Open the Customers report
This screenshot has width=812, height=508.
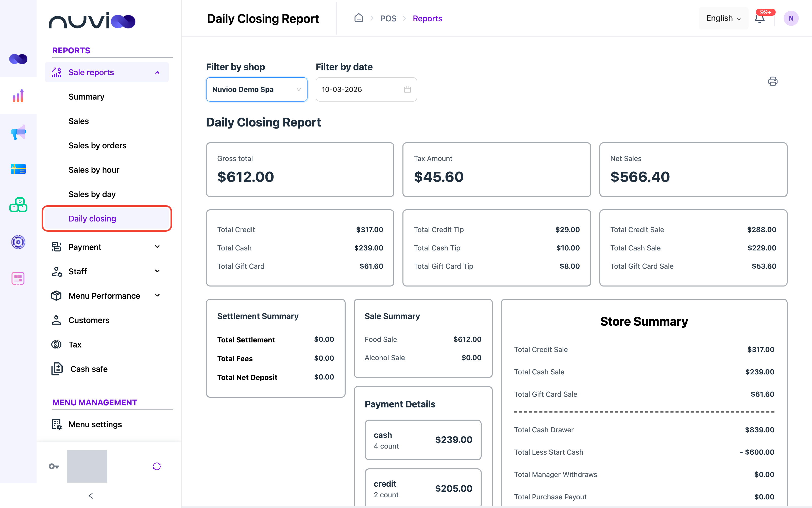pos(89,320)
